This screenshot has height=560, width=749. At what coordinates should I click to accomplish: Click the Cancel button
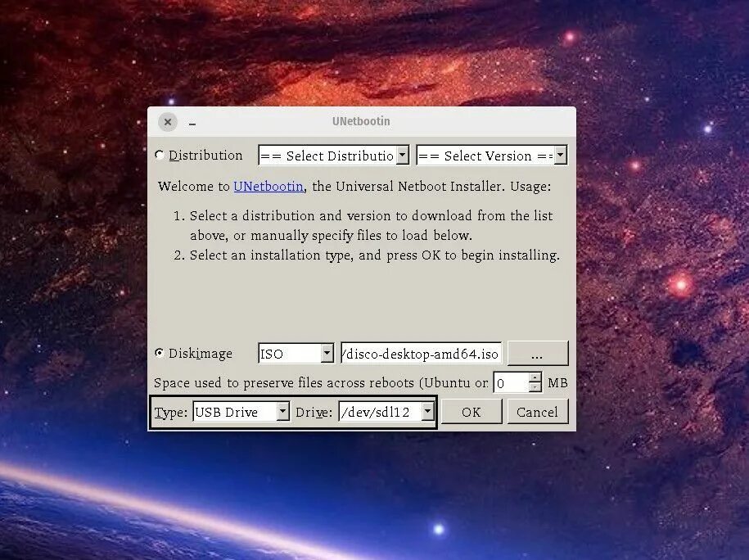tap(537, 412)
